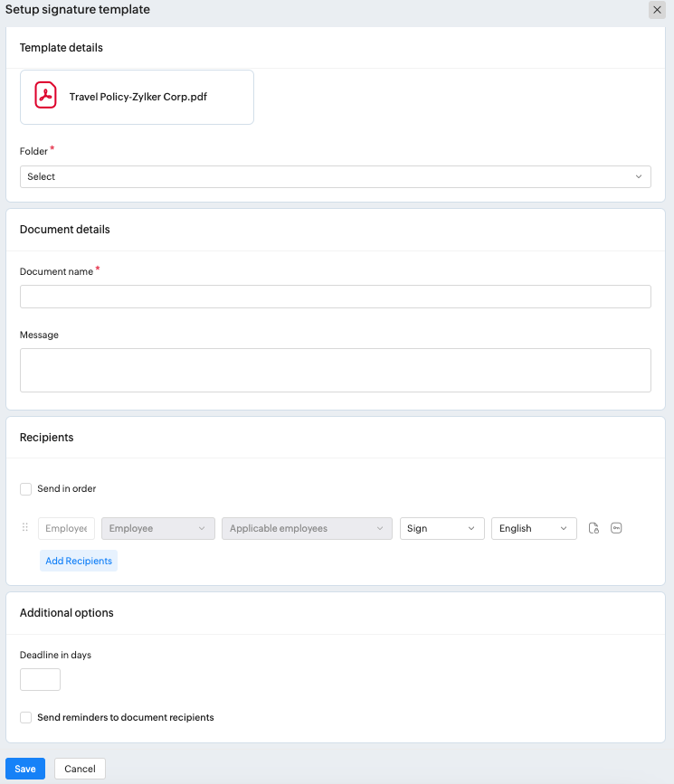This screenshot has height=784, width=674.
Task: Click the Employee recipient name field
Action: (x=66, y=528)
